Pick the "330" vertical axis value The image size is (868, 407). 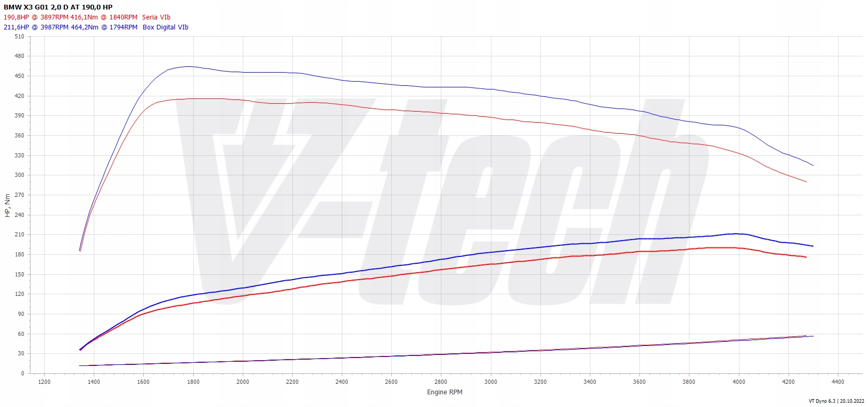coord(19,155)
